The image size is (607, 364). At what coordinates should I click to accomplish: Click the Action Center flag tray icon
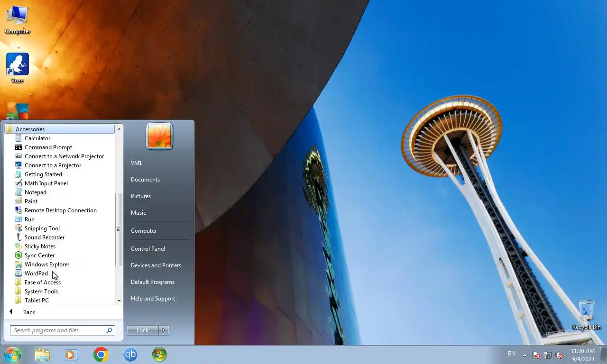pos(536,355)
